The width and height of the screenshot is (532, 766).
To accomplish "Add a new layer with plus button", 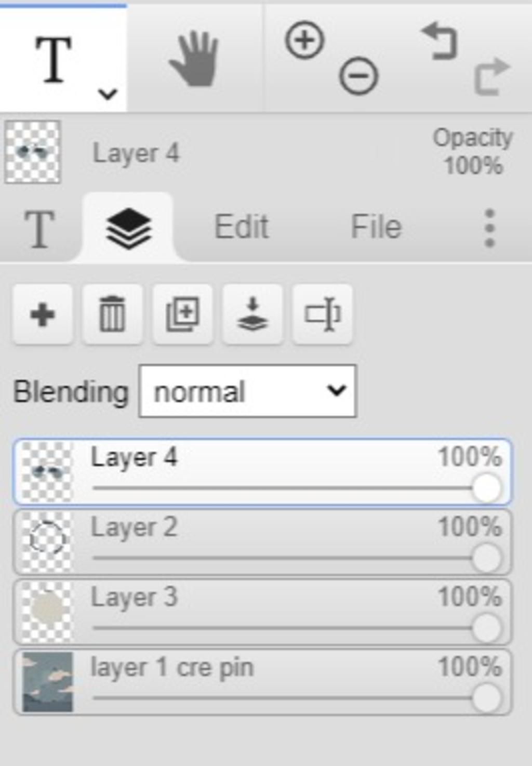I will 43,314.
